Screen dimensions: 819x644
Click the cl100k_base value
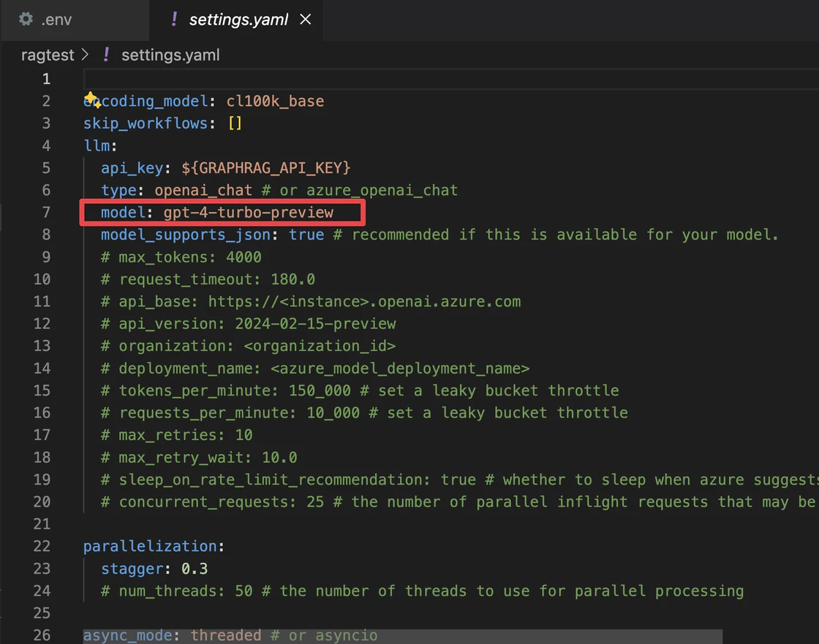pos(275,101)
